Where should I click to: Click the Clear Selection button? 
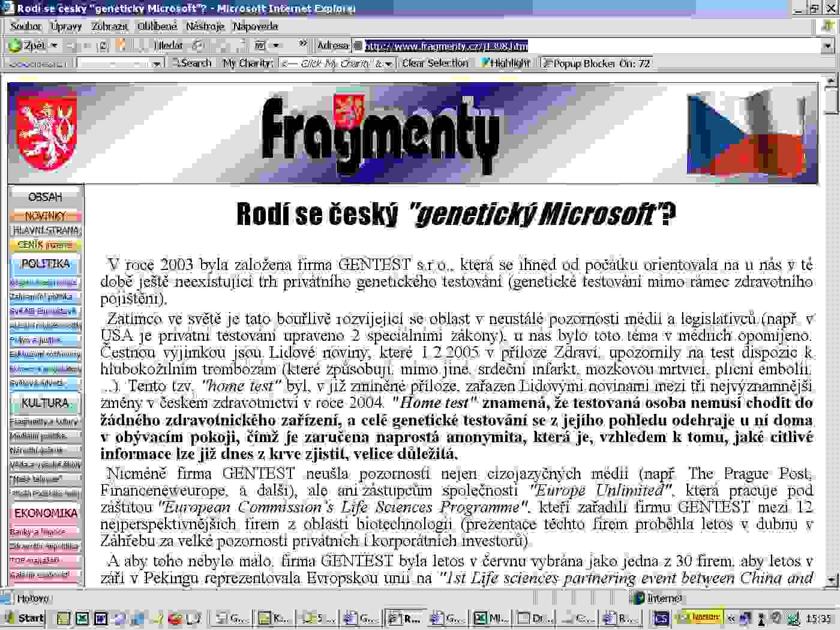[435, 63]
